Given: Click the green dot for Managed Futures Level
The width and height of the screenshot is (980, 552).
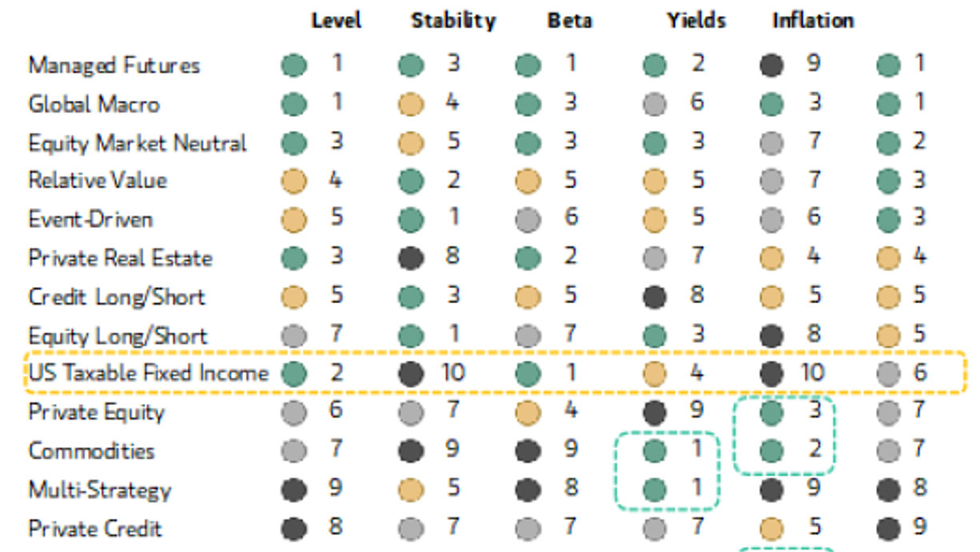Looking at the screenshot, I should click(x=293, y=66).
